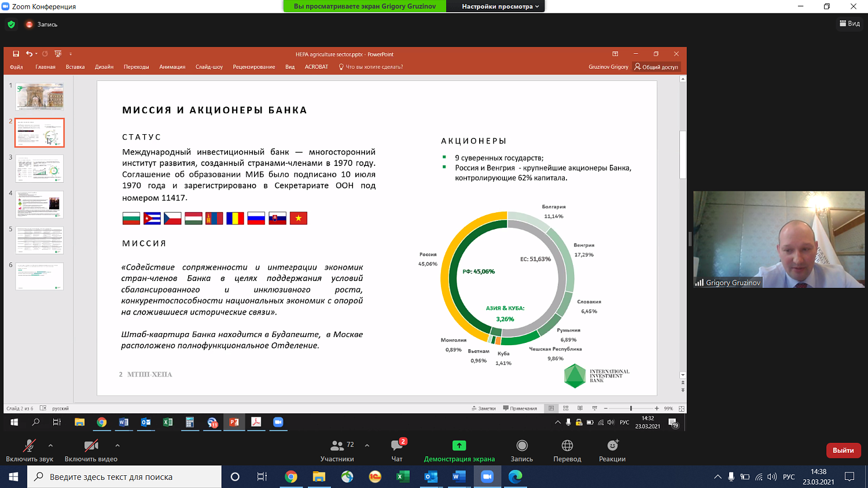Open the Вид view menu
This screenshot has height=488, width=868.
click(849, 24)
